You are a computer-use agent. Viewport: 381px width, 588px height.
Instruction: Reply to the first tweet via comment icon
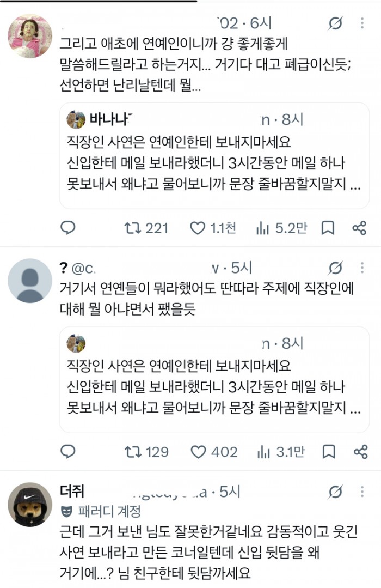[68, 228]
